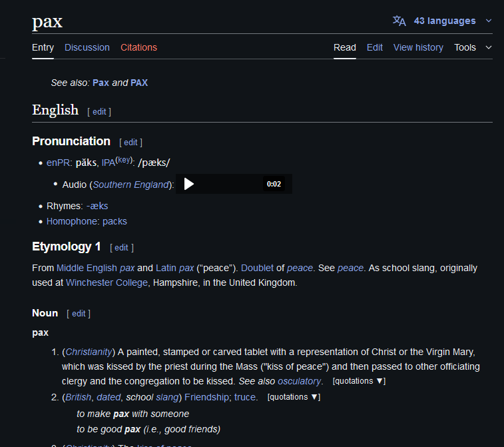
Task: Open the IPA link
Action: [x=109, y=163]
